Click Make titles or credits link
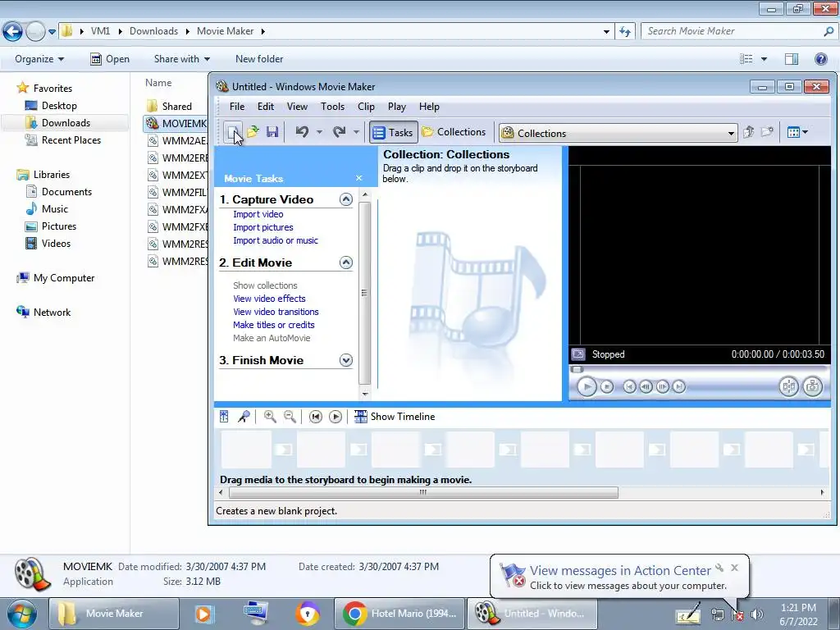Viewport: 840px width, 630px height. [x=273, y=325]
